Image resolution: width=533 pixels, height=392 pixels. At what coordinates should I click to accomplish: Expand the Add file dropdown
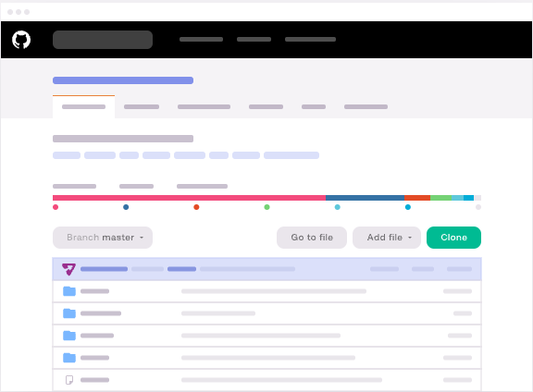[387, 238]
